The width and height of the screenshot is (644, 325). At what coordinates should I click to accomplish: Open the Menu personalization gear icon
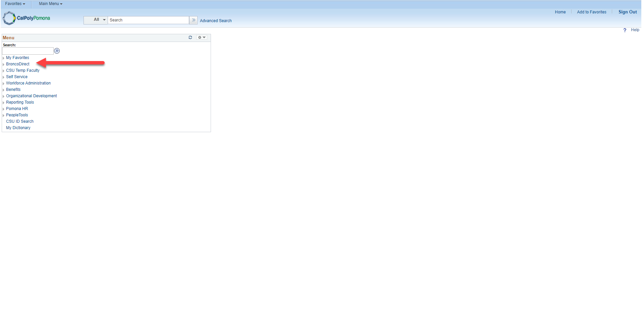click(x=201, y=37)
